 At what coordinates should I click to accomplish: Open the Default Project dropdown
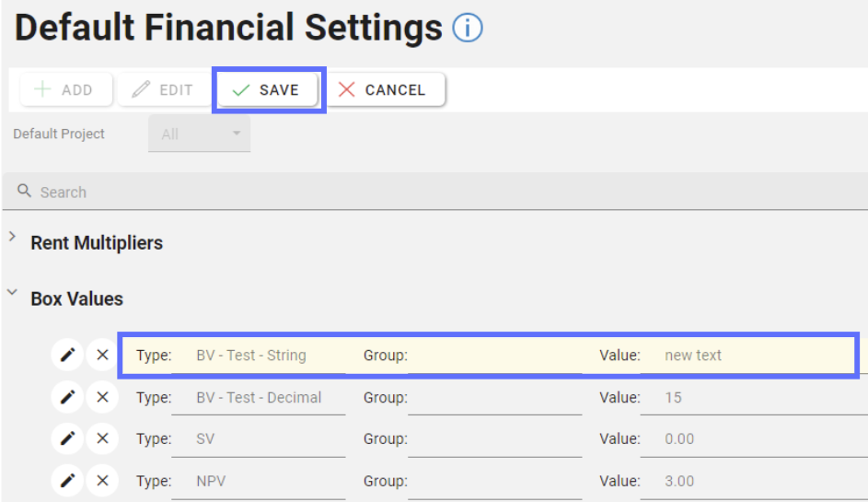(x=199, y=134)
